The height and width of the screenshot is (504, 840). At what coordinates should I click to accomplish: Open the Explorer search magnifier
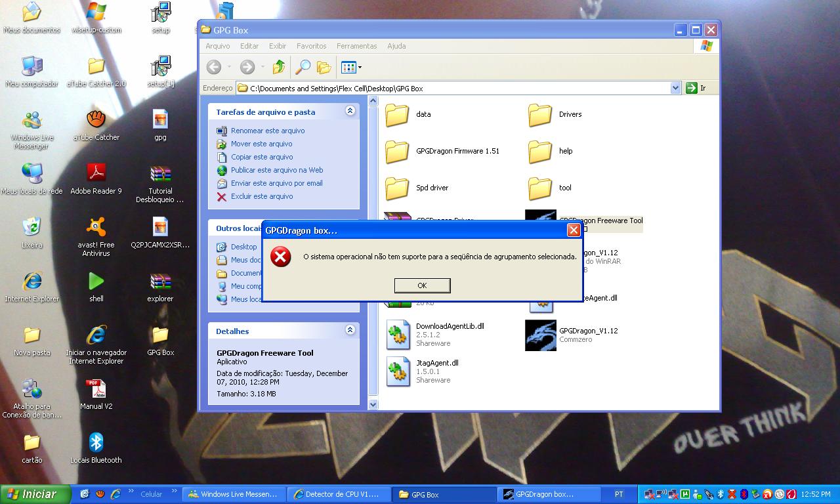[303, 67]
